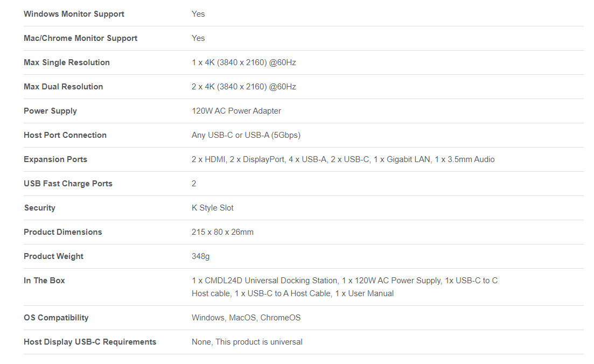Select the "215 x 80 x 26mm" dimensions value
The width and height of the screenshot is (594, 364).
click(222, 232)
